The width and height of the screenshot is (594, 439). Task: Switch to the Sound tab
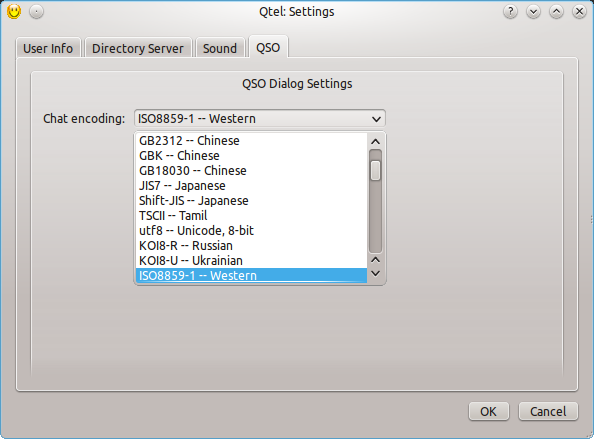[220, 48]
